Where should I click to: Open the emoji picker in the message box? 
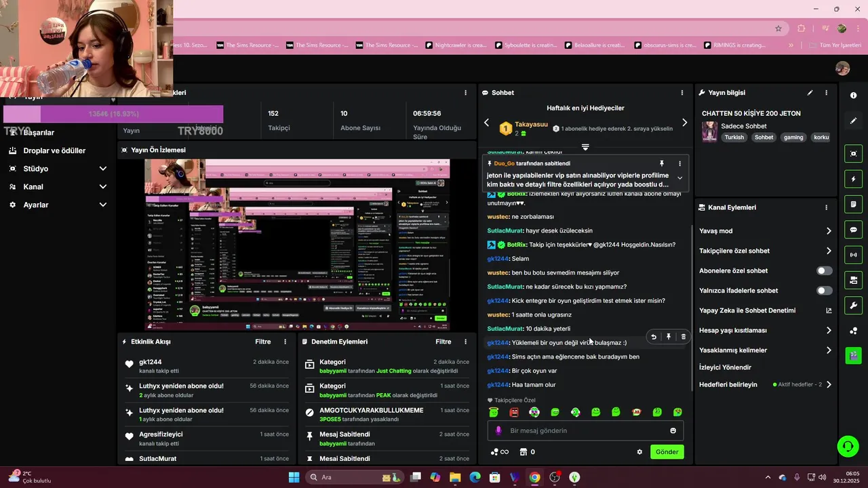pos(673,430)
